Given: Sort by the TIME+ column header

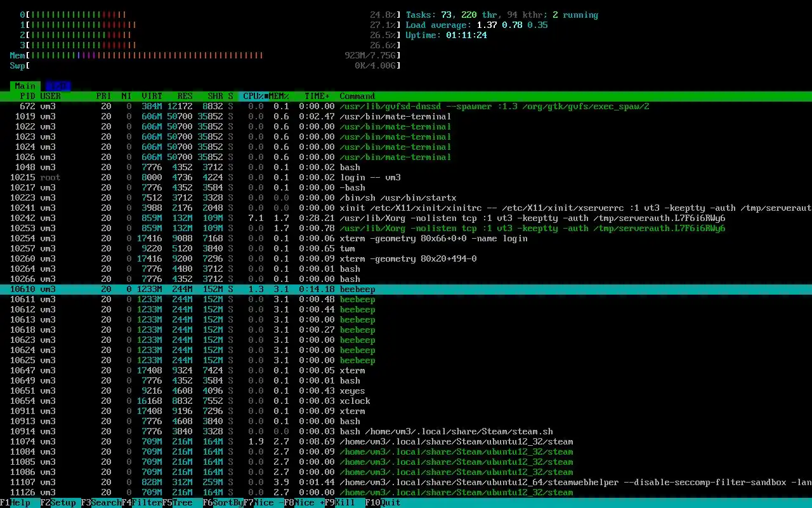Looking at the screenshot, I should tap(317, 96).
